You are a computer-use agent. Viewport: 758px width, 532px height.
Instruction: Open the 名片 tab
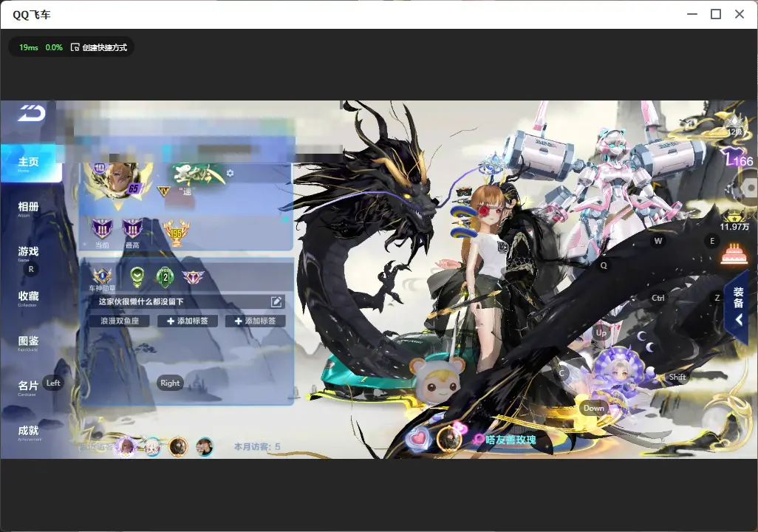pos(29,387)
